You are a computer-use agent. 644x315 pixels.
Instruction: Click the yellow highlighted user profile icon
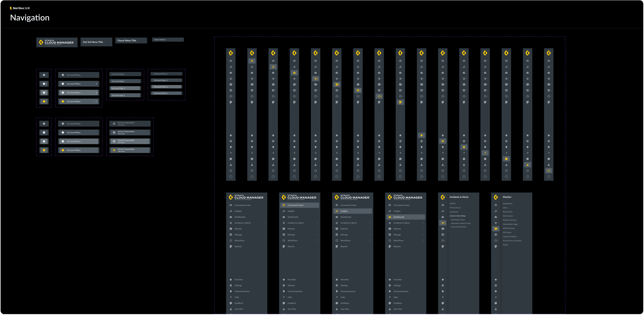coord(528,165)
